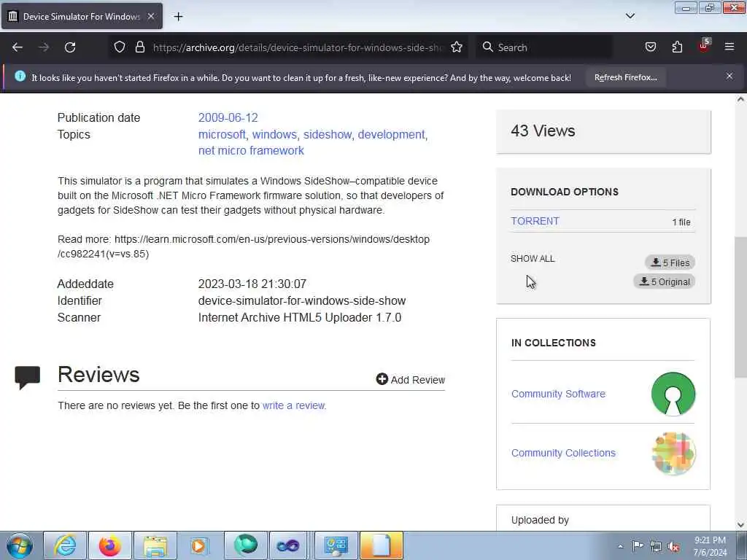747x560 pixels.
Task: Launch Internet Explorer from taskbar
Action: point(65,545)
